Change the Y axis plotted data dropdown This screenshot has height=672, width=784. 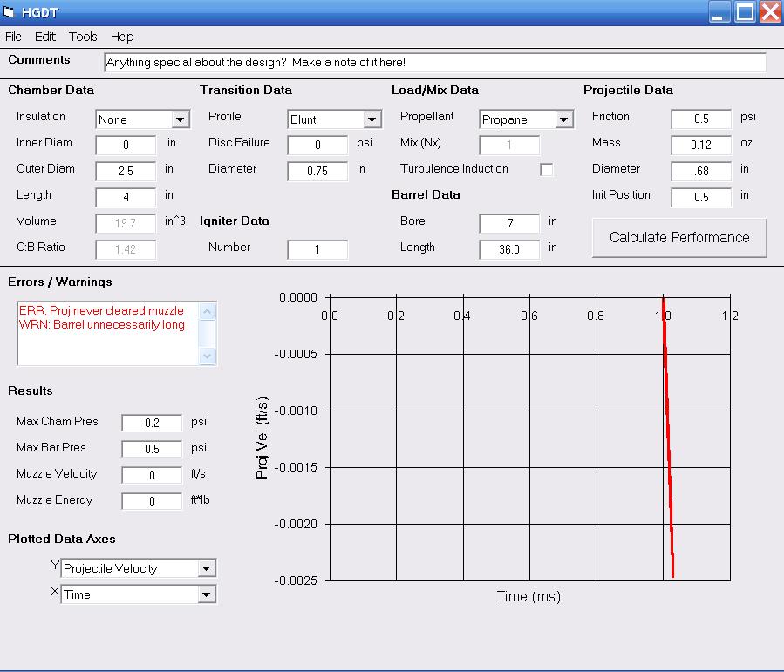pyautogui.click(x=206, y=568)
